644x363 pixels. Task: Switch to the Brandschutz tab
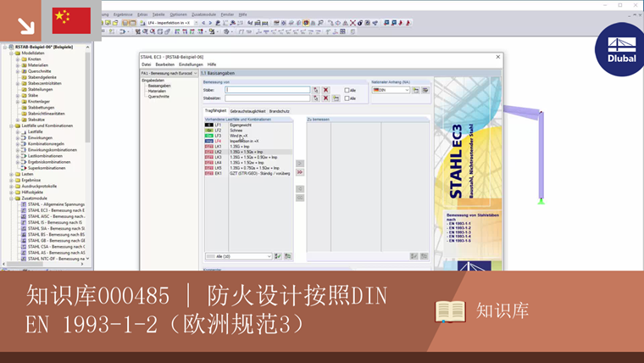point(280,111)
